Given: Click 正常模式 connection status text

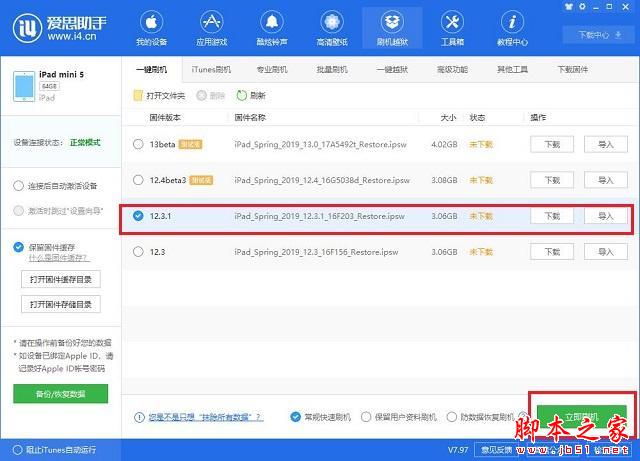Looking at the screenshot, I should [x=85, y=143].
